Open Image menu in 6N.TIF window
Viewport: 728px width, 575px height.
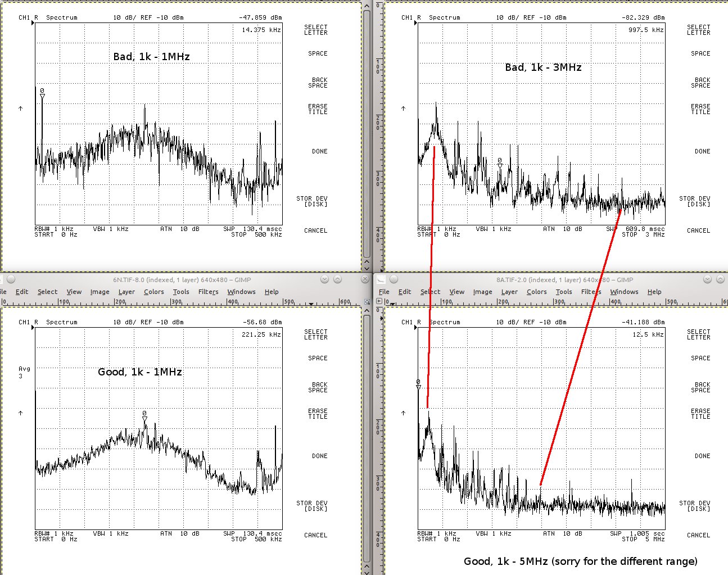point(100,292)
